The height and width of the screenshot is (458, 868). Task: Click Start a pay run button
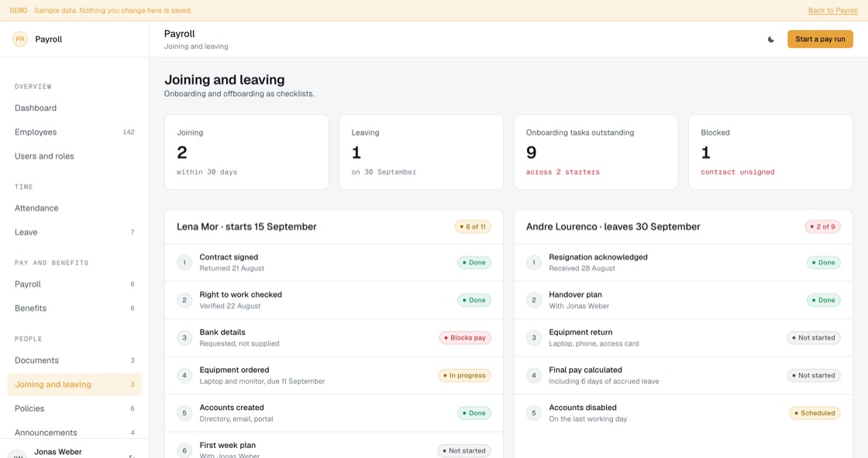click(x=820, y=40)
